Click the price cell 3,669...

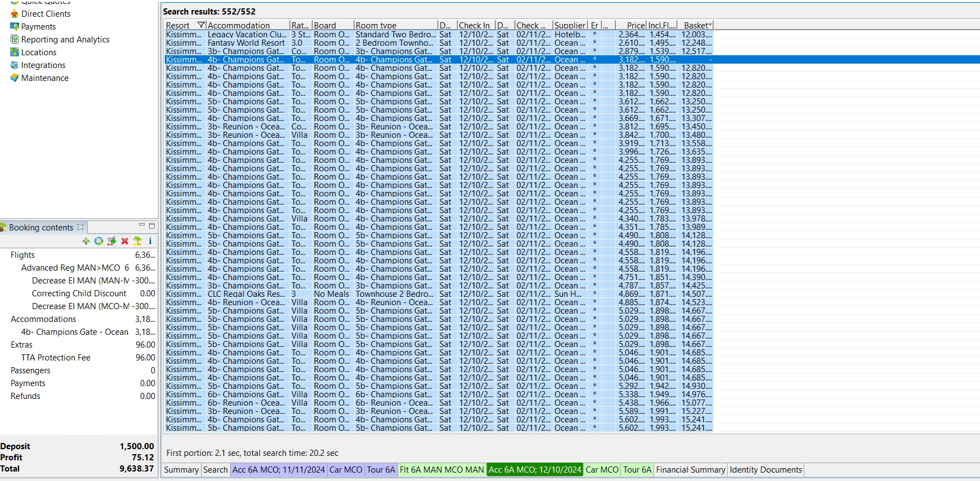(x=632, y=118)
